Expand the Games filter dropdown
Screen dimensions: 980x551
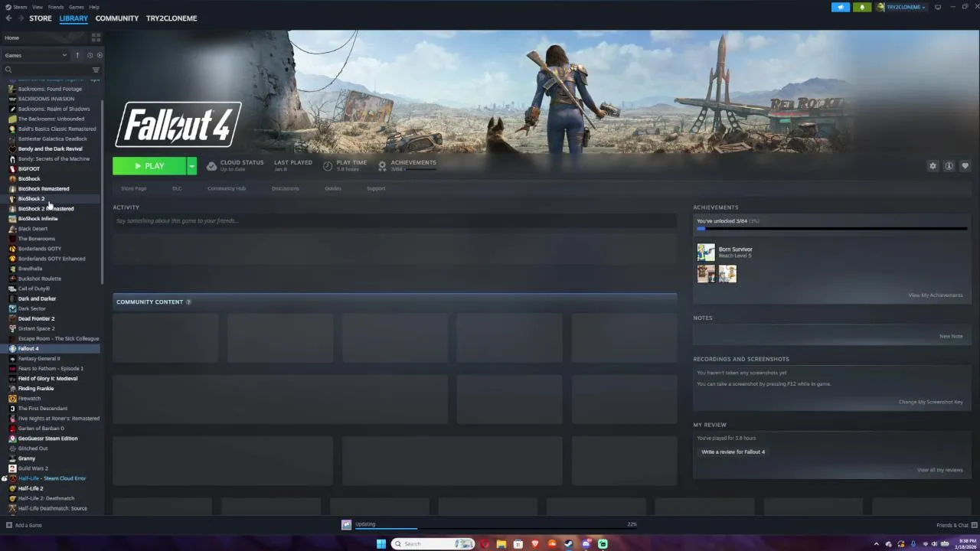point(36,55)
